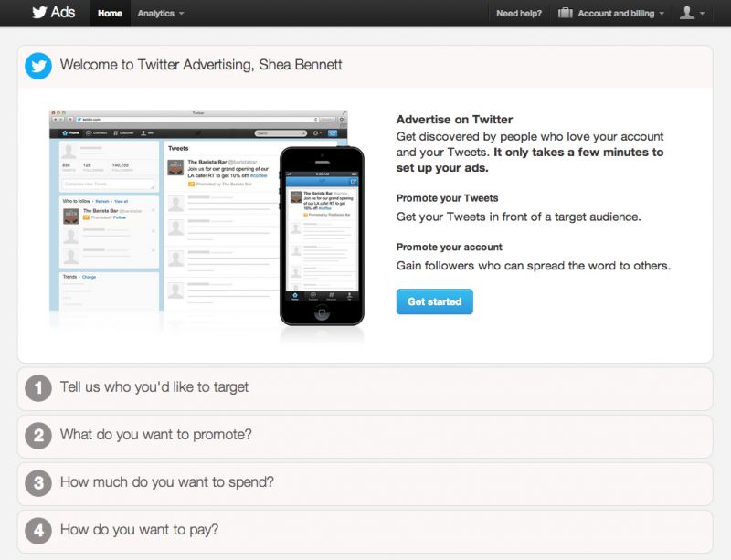Viewport: 731px width, 560px height.
Task: Click the Advertise on Twitter heading
Action: pos(454,120)
